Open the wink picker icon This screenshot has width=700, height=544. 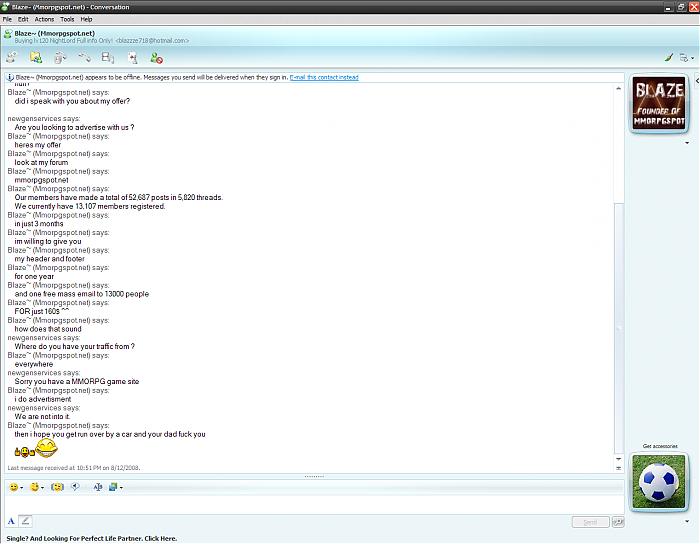[x=34, y=487]
